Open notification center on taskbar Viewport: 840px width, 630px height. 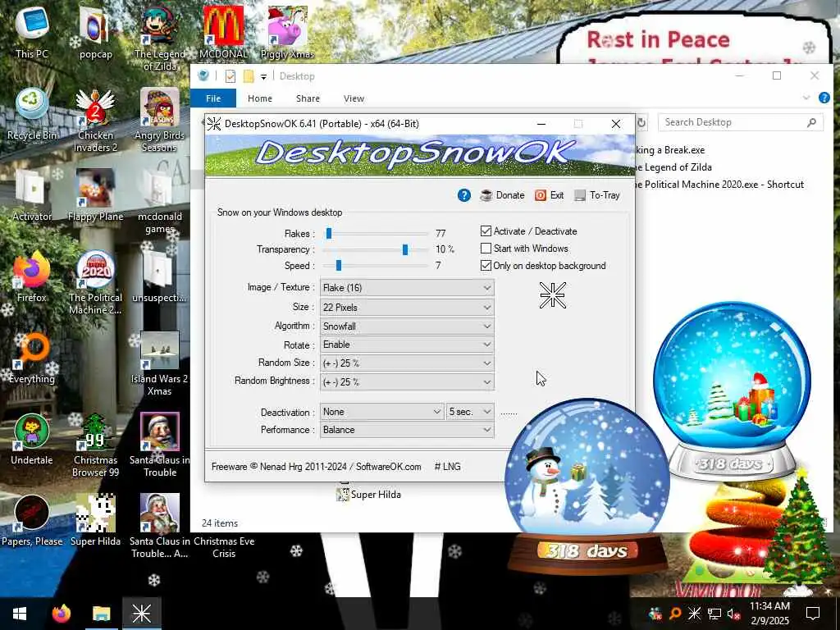pos(813,614)
